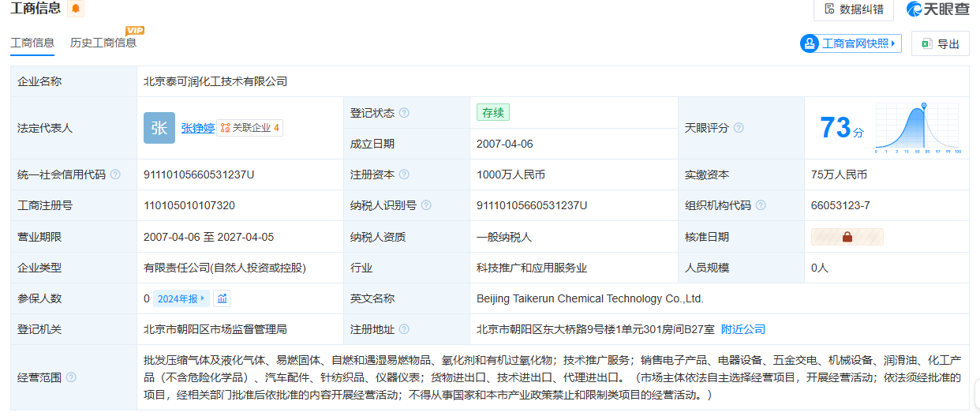Click establishment date 2007-04-06 beside 成立日期
Screen dimensions: 980x420
(x=505, y=144)
